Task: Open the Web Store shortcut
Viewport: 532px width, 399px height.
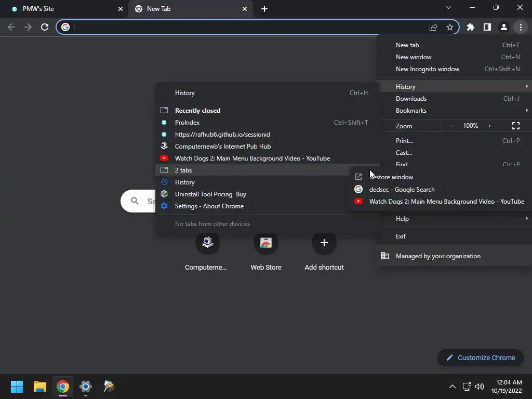Action: tap(266, 251)
